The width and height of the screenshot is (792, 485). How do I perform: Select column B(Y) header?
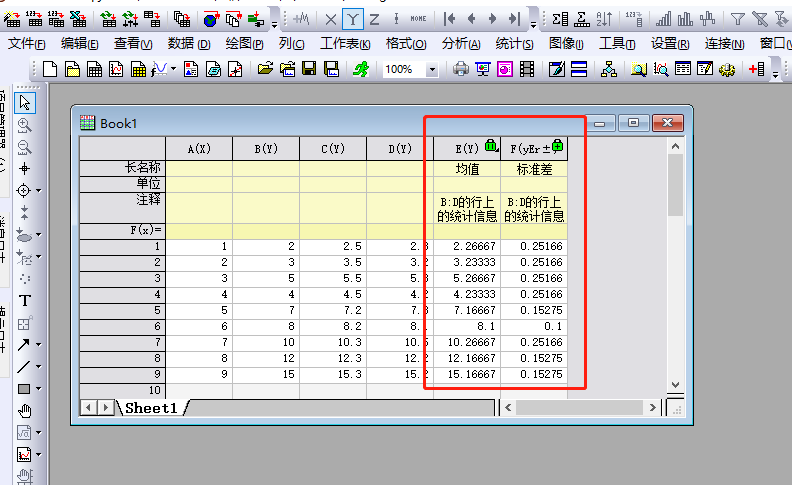(265, 149)
